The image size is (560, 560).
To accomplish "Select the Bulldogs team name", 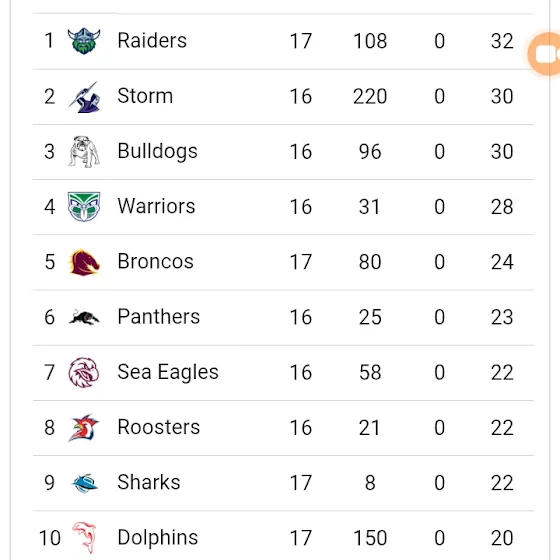I will click(158, 151).
